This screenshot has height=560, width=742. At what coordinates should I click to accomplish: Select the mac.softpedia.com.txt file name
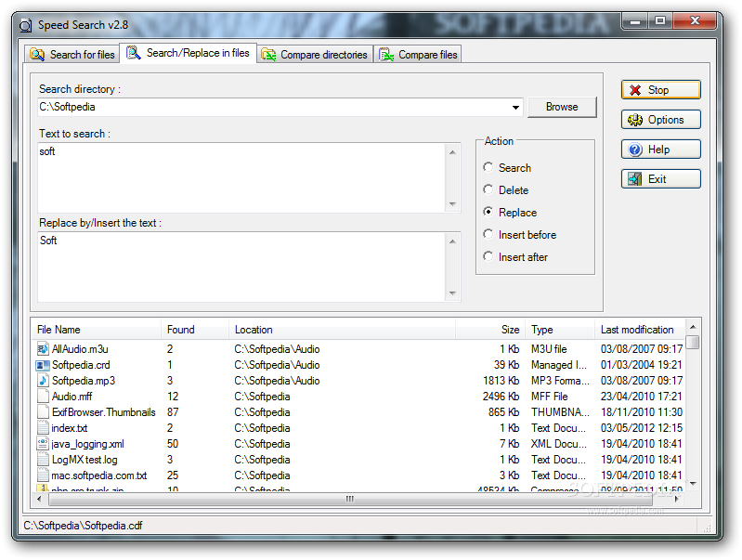click(x=98, y=475)
